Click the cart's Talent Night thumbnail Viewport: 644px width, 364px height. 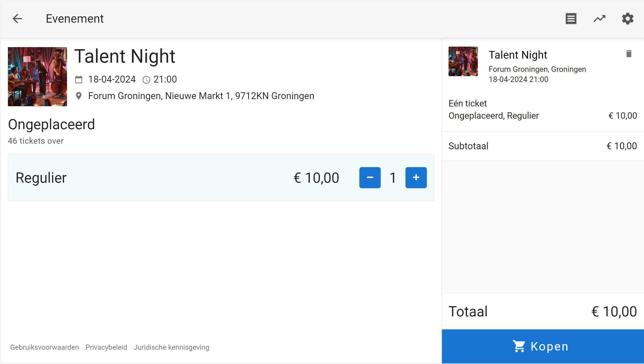pos(463,61)
